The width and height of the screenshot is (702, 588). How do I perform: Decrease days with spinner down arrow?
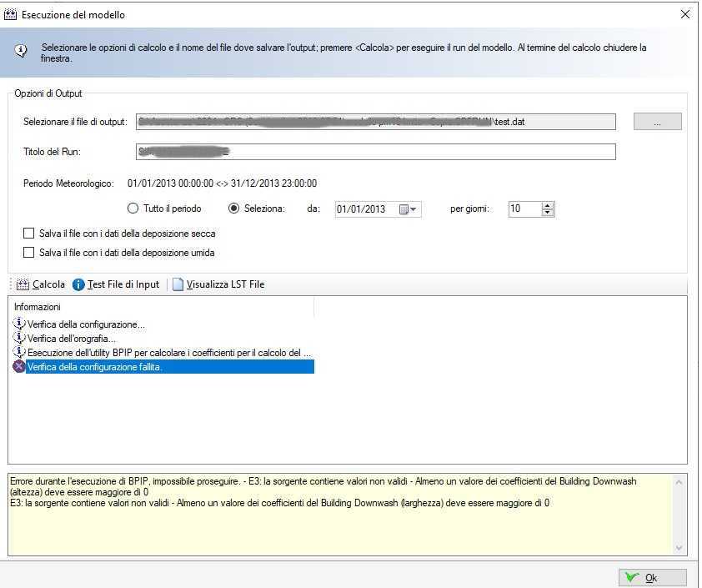pos(547,213)
